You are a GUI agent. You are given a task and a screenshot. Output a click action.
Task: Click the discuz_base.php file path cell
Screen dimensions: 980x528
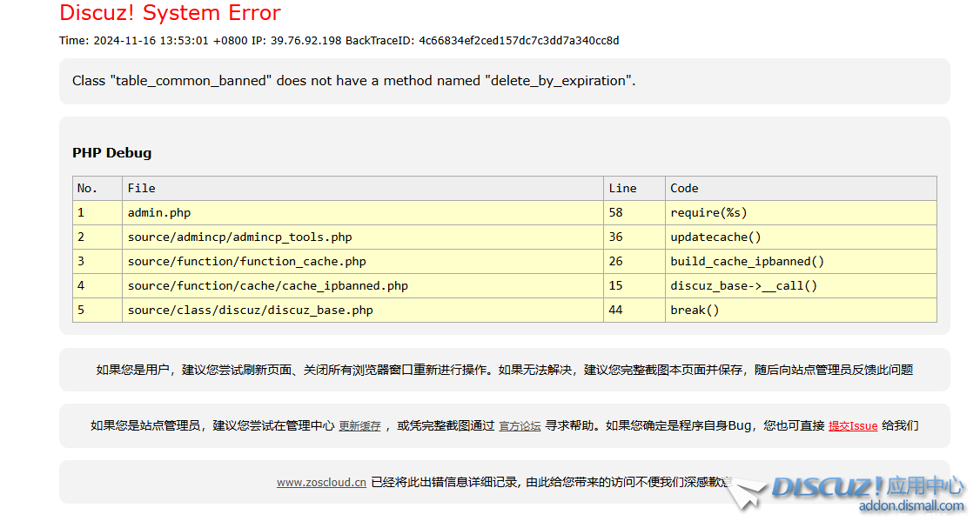(x=250, y=310)
